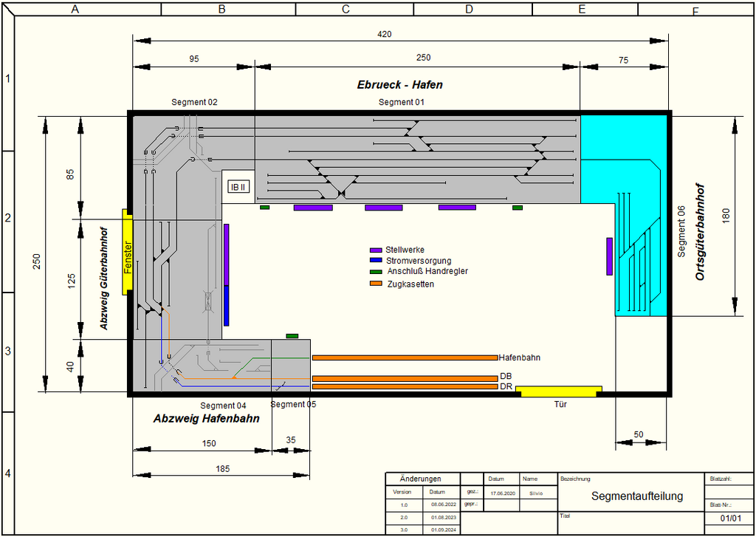
Task: Select the 17.06.2020 date cell
Action: coord(501,492)
